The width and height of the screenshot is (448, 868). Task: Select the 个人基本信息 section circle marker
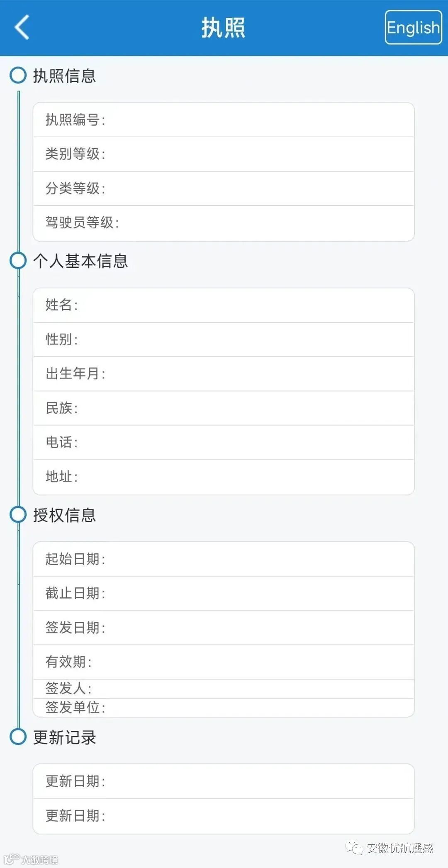tap(18, 260)
